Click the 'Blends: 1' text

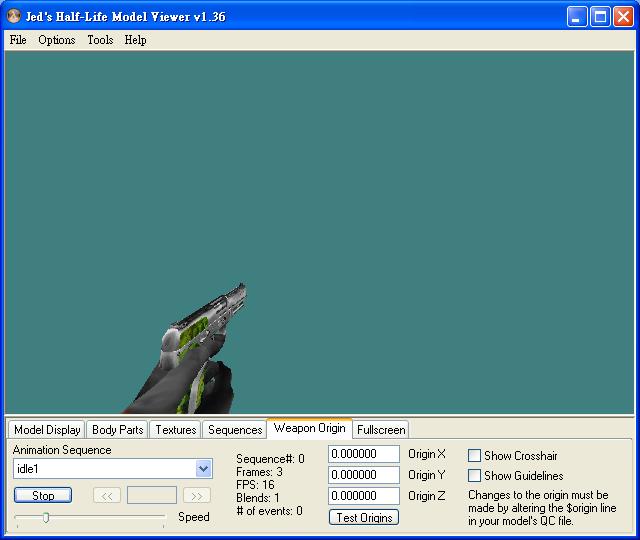pyautogui.click(x=258, y=498)
